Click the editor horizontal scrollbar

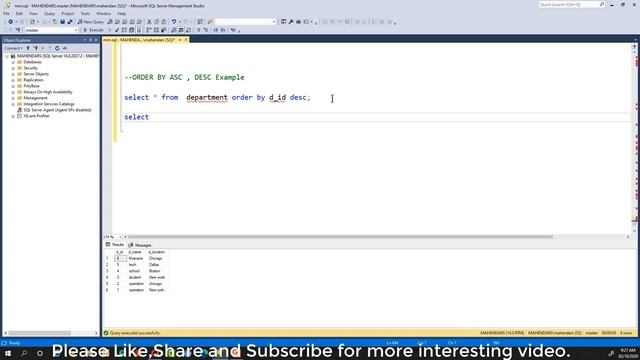click(340, 237)
